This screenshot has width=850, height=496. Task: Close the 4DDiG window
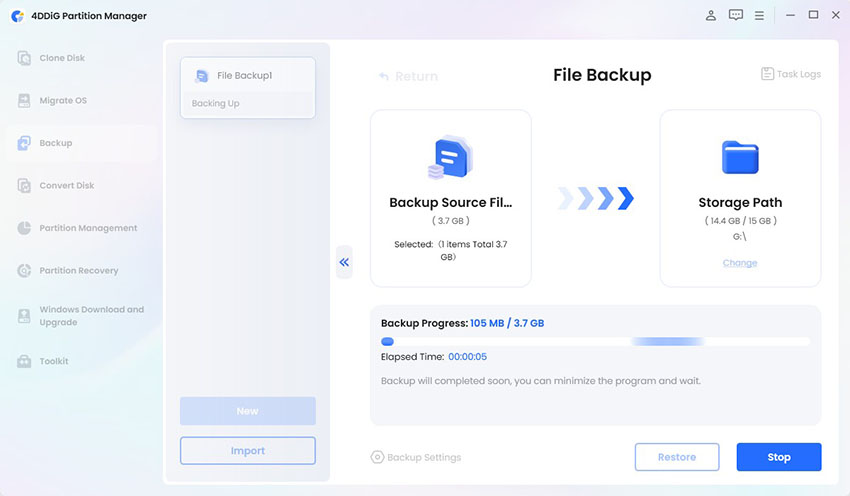click(835, 15)
